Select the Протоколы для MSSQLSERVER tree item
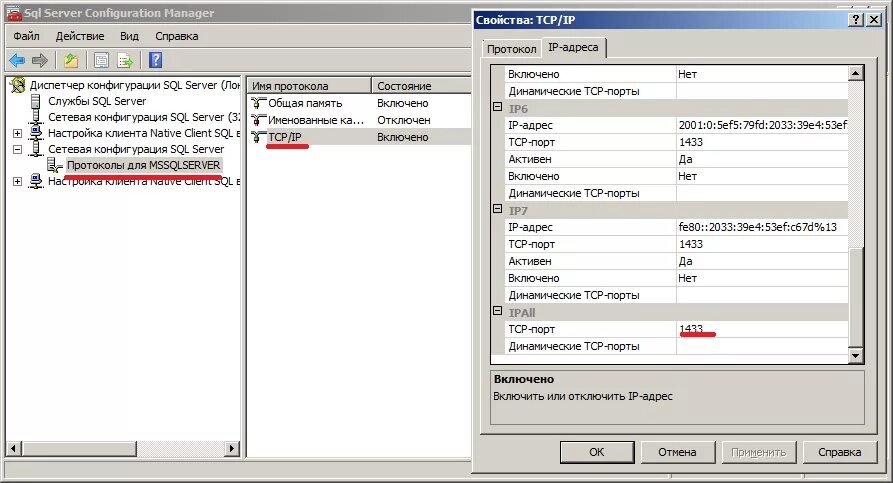This screenshot has height=483, width=893. click(x=144, y=165)
